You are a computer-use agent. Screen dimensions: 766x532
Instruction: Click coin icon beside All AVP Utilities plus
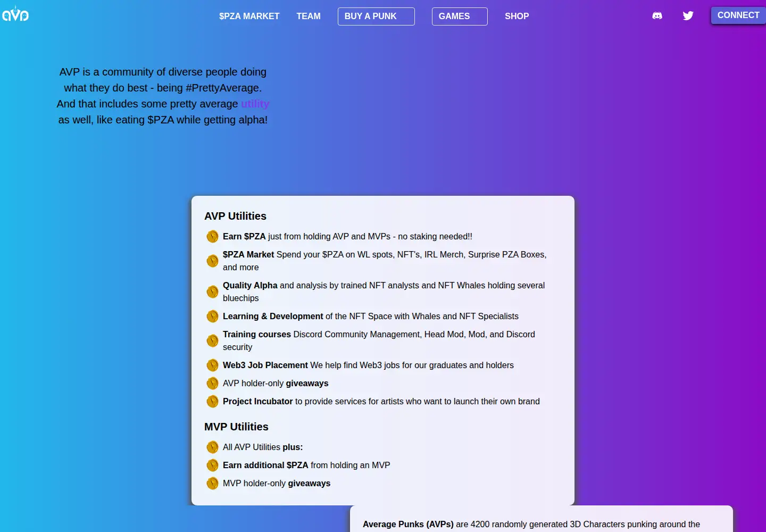coord(212,447)
